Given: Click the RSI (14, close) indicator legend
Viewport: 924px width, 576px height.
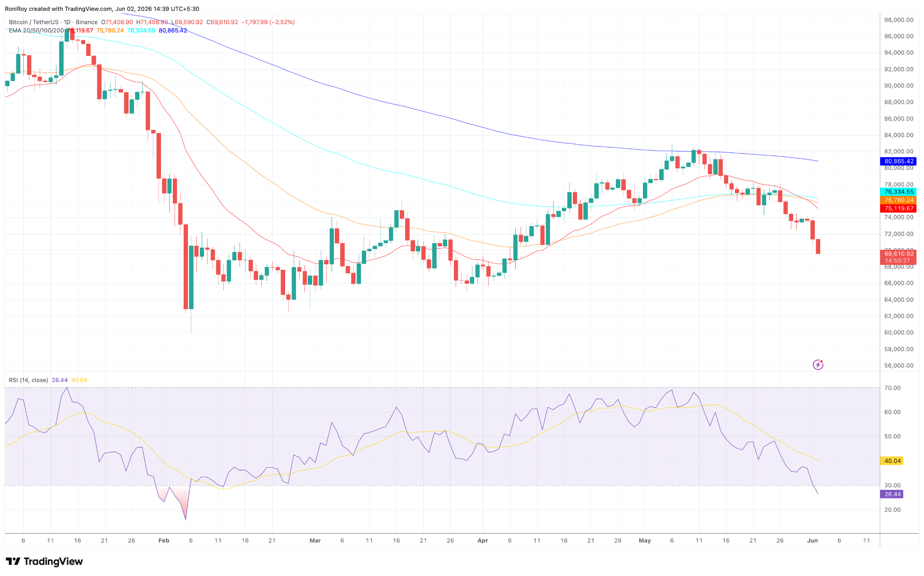Looking at the screenshot, I should point(28,380).
